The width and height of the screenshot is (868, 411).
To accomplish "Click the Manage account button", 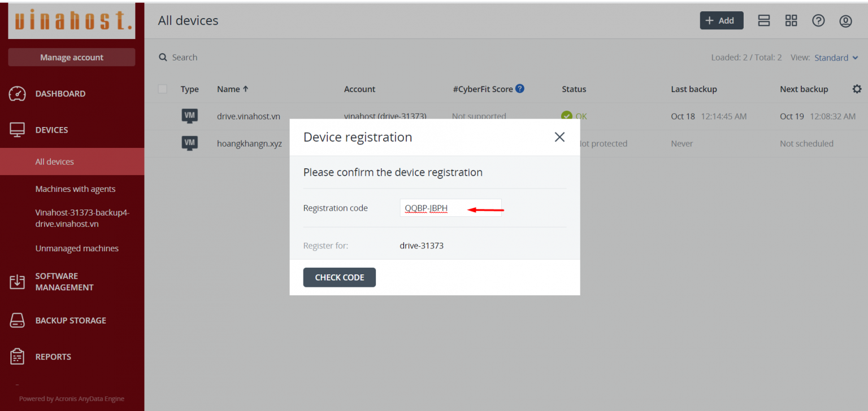I will pyautogui.click(x=72, y=58).
